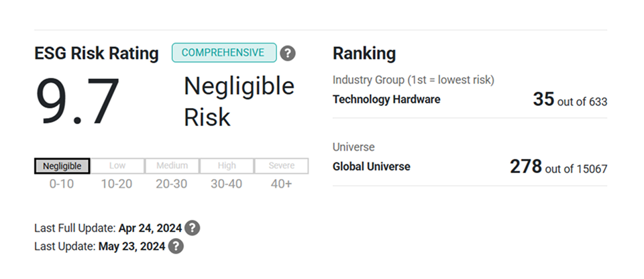This screenshot has width=644, height=279.
Task: Click question mark icon beside Last Update date
Action: (x=176, y=246)
